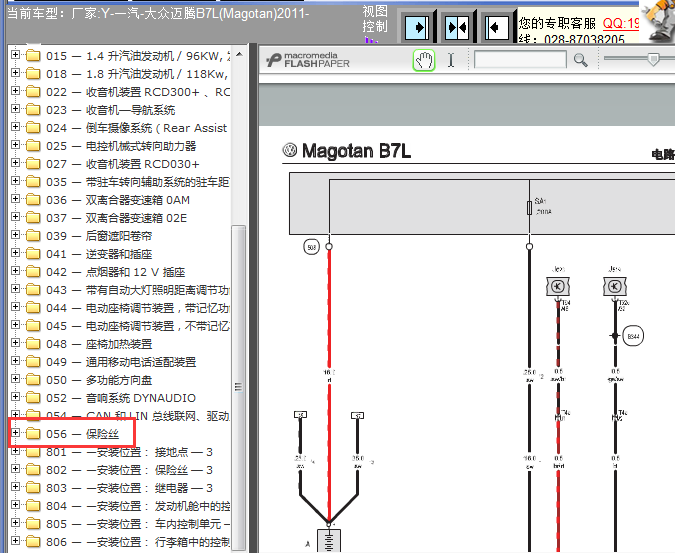Expand the 804 安装位置 发动机舱 node
The width and height of the screenshot is (675, 553).
(x=15, y=505)
